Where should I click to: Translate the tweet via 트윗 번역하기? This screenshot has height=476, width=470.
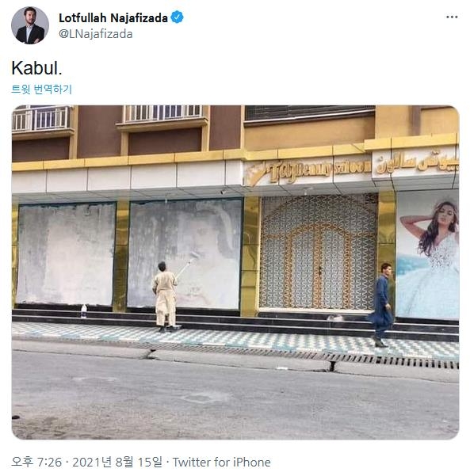[42, 89]
